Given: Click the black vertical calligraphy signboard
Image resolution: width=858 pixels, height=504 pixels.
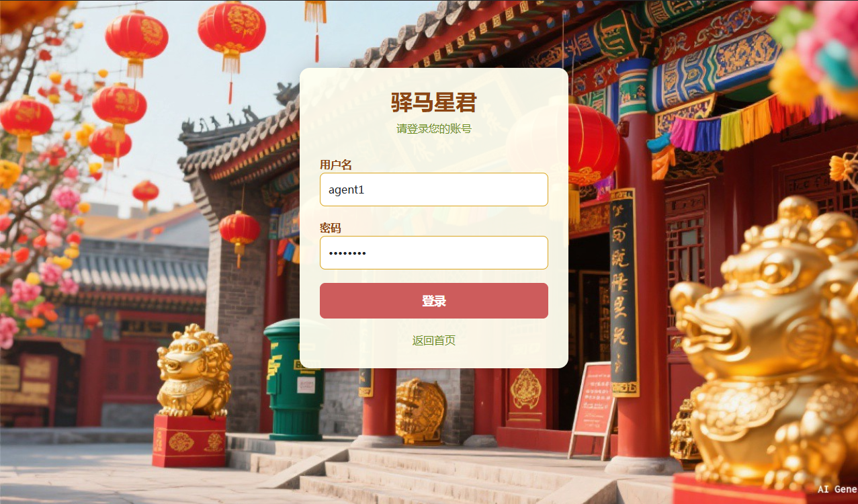Looking at the screenshot, I should [624, 292].
